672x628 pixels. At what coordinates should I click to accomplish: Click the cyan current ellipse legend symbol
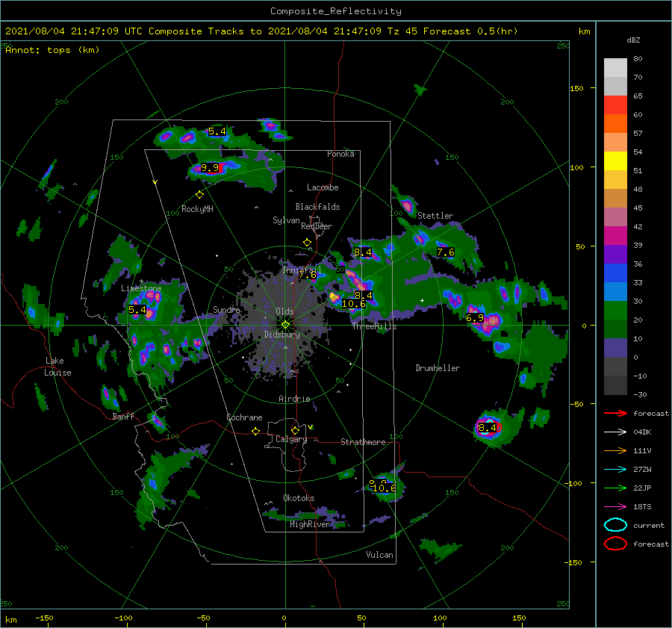pos(615,525)
